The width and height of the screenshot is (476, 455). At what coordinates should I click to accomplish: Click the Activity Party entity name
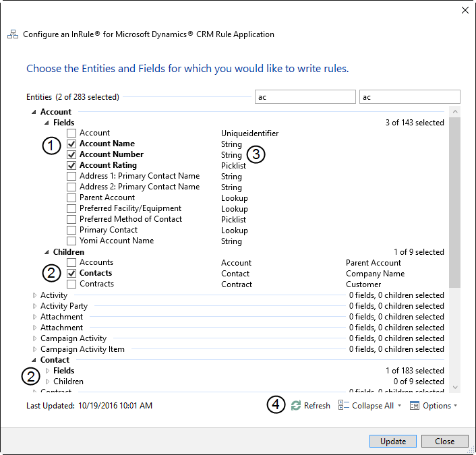coord(64,306)
